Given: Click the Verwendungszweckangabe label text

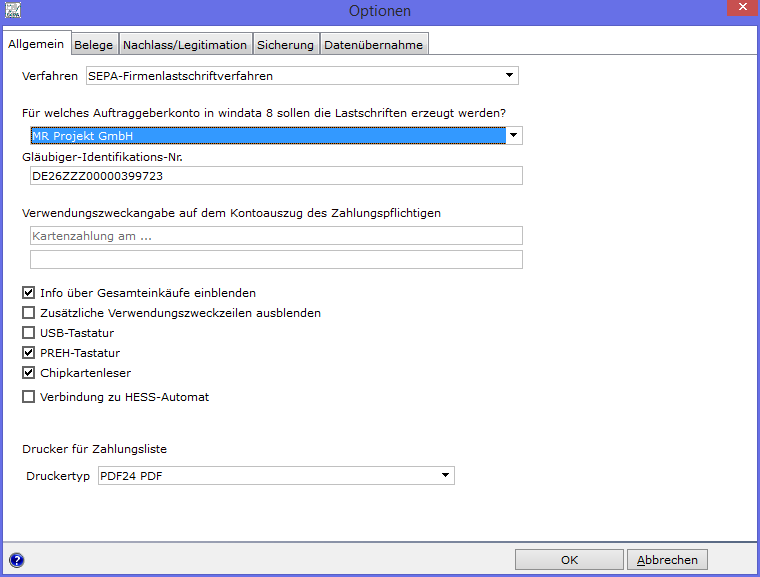Looking at the screenshot, I should pos(231,213).
